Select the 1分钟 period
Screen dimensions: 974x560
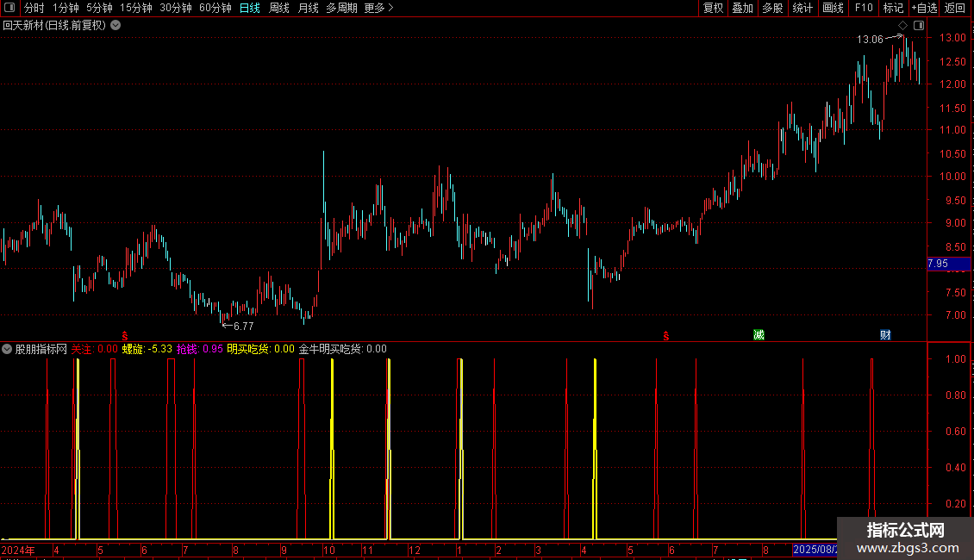pyautogui.click(x=66, y=8)
